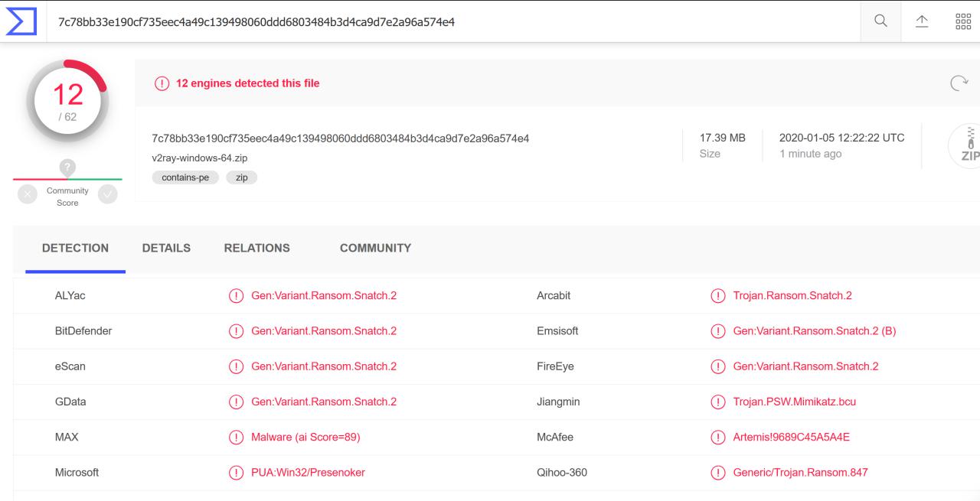Click the Trojan.Ransom.Snatch.2 result for Arcabit
The height and width of the screenshot is (501, 980).
pos(792,296)
